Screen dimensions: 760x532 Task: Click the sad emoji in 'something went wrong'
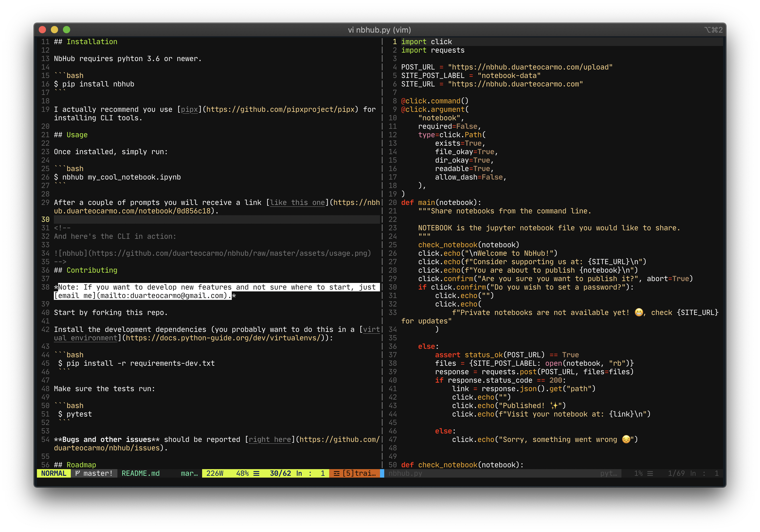(626, 440)
